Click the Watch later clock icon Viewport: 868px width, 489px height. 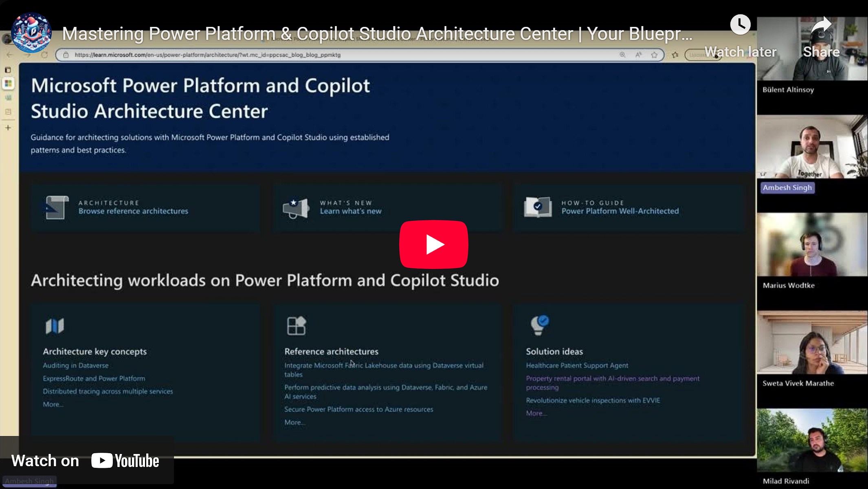coord(740,25)
